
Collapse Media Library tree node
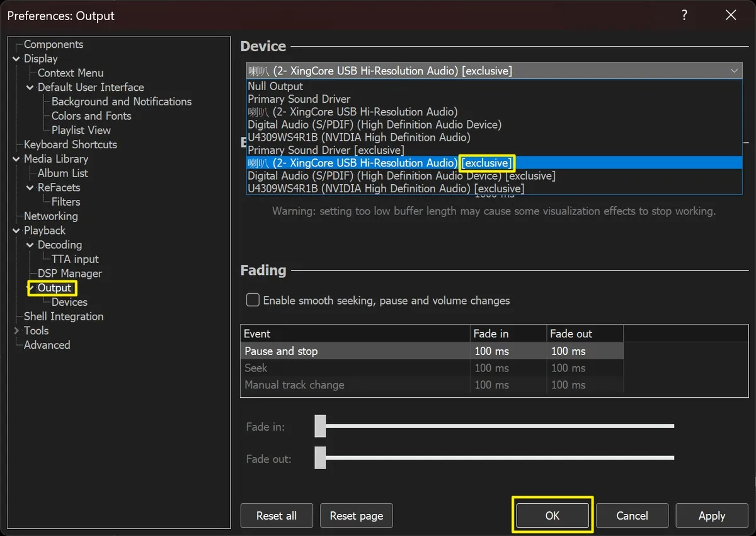click(16, 159)
